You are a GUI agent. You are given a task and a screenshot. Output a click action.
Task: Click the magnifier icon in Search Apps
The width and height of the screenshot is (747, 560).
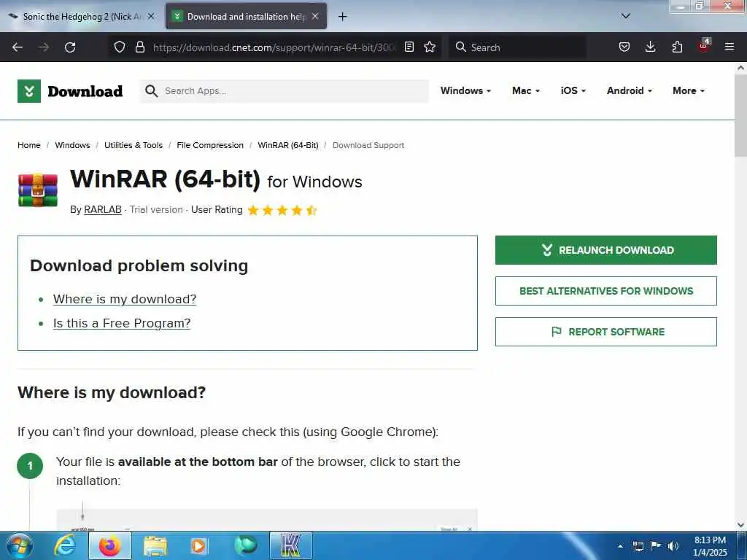151,91
